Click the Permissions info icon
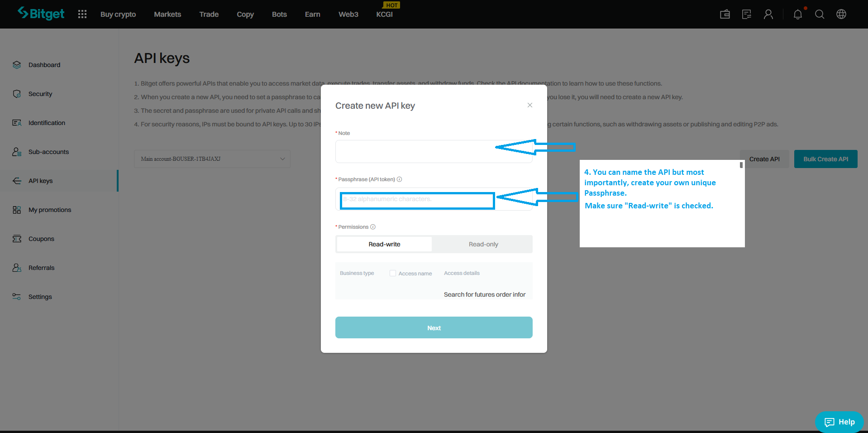868x433 pixels. [373, 227]
